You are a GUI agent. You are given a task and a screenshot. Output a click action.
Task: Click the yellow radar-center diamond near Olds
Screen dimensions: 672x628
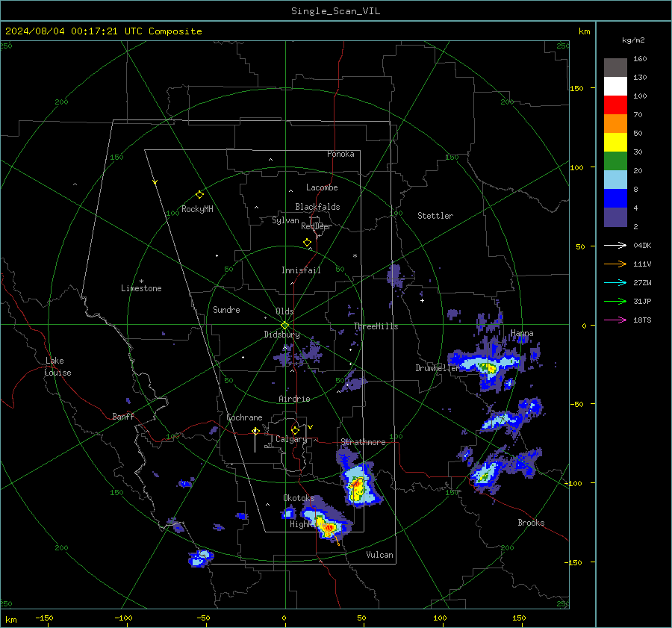point(284,326)
